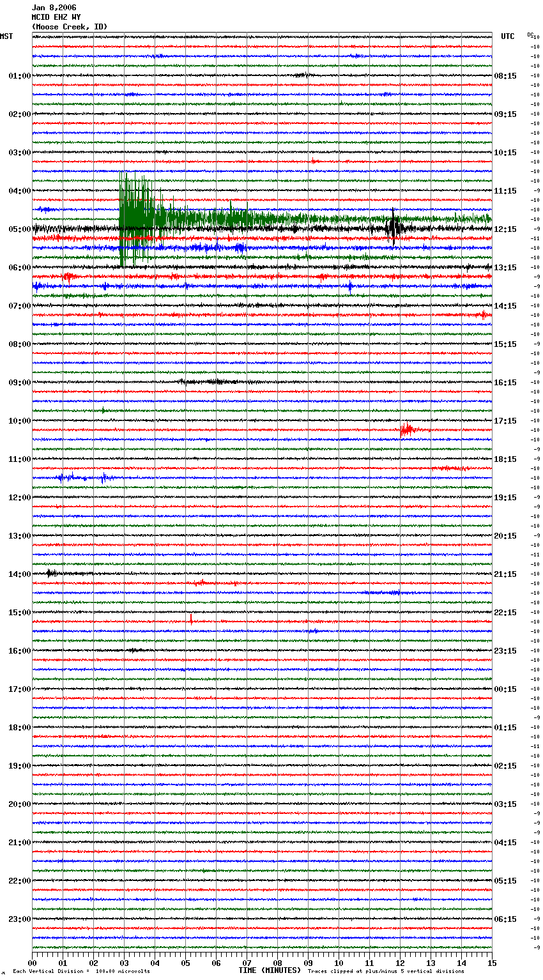Click the "20:15" UTC time label
The height and width of the screenshot is (980, 543).
(x=505, y=536)
